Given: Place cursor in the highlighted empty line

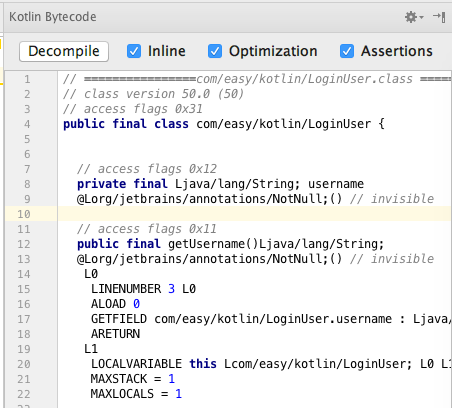Looking at the screenshot, I should (x=254, y=214).
